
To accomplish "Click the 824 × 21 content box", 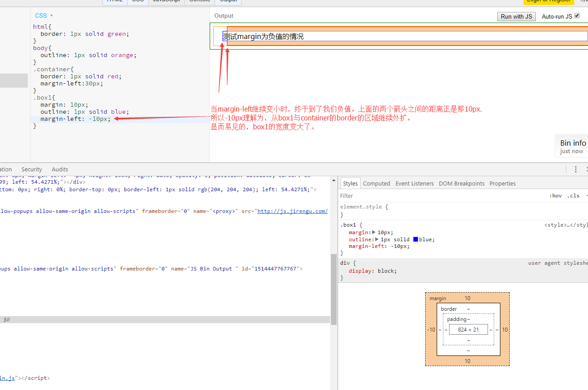I will coord(469,329).
